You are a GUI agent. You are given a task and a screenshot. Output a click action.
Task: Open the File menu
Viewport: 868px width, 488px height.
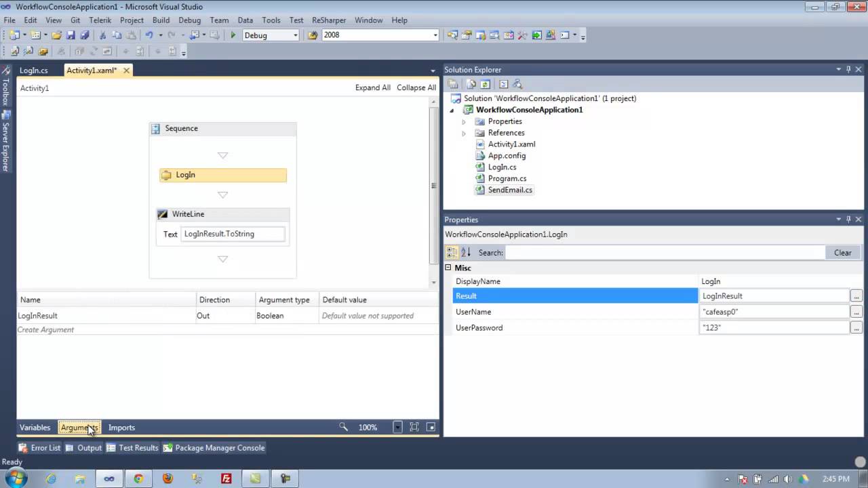coord(9,20)
